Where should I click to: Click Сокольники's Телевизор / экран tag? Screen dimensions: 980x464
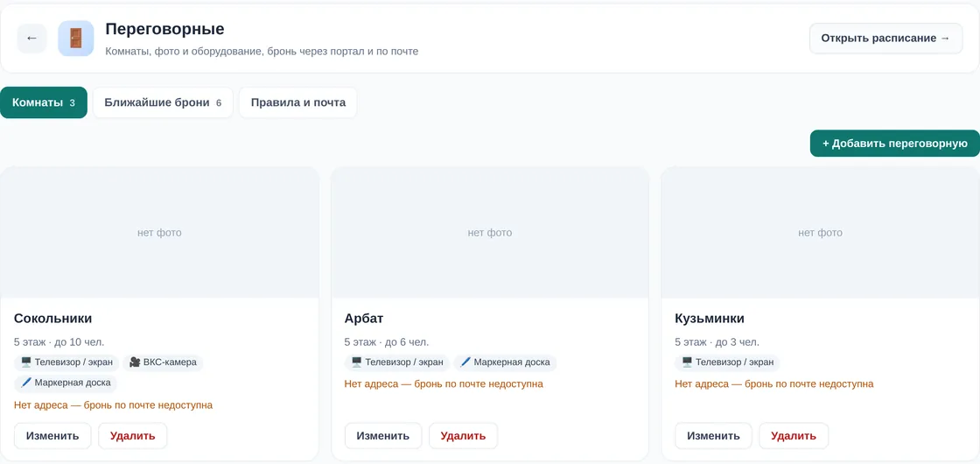[x=66, y=362]
